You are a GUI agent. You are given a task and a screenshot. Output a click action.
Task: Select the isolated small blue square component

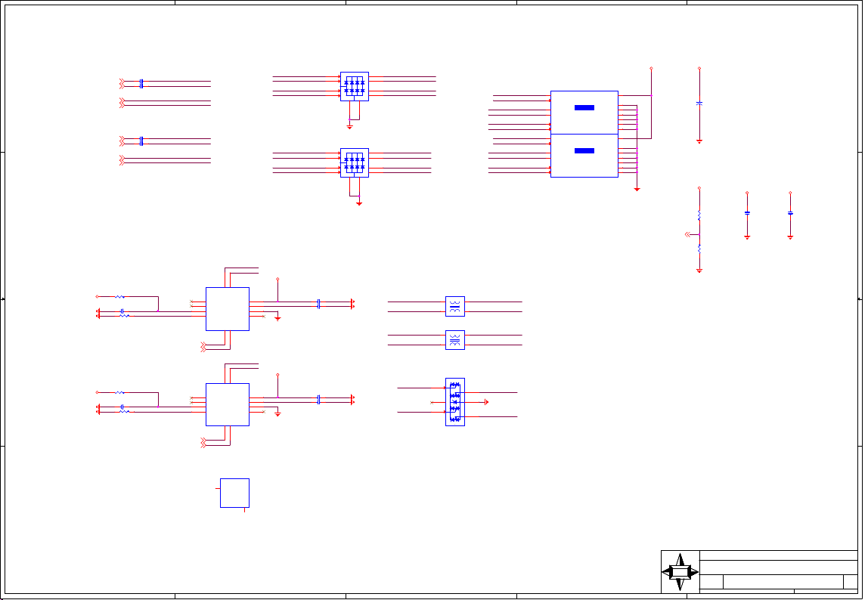click(x=234, y=493)
